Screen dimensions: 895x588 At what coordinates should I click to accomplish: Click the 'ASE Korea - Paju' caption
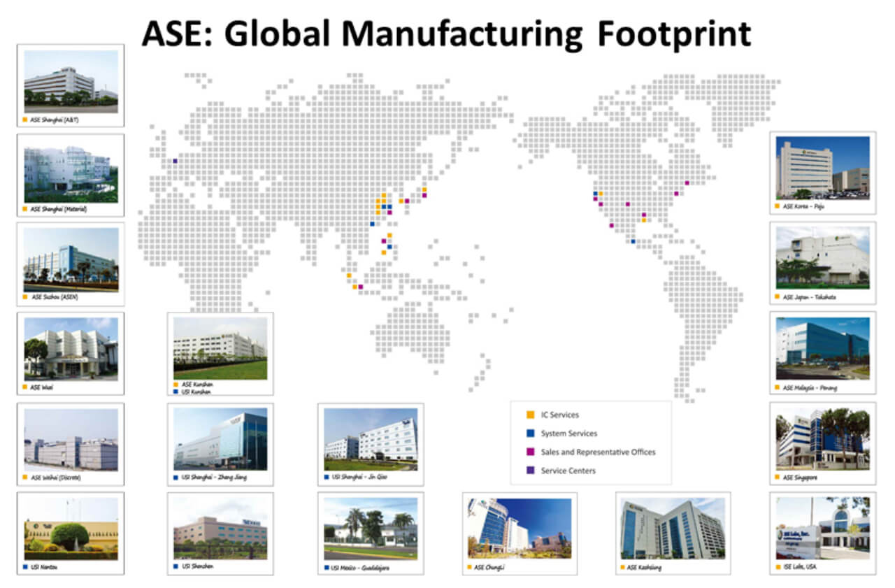click(804, 207)
